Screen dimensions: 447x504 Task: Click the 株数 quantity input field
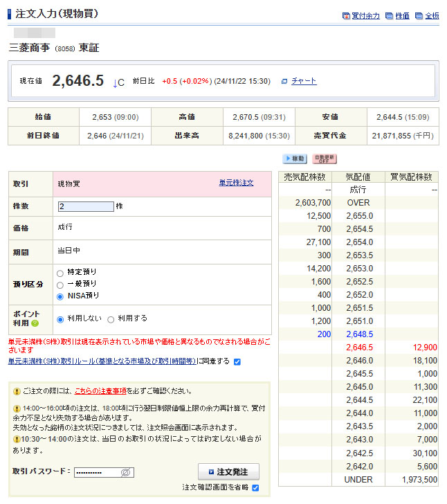[86, 206]
